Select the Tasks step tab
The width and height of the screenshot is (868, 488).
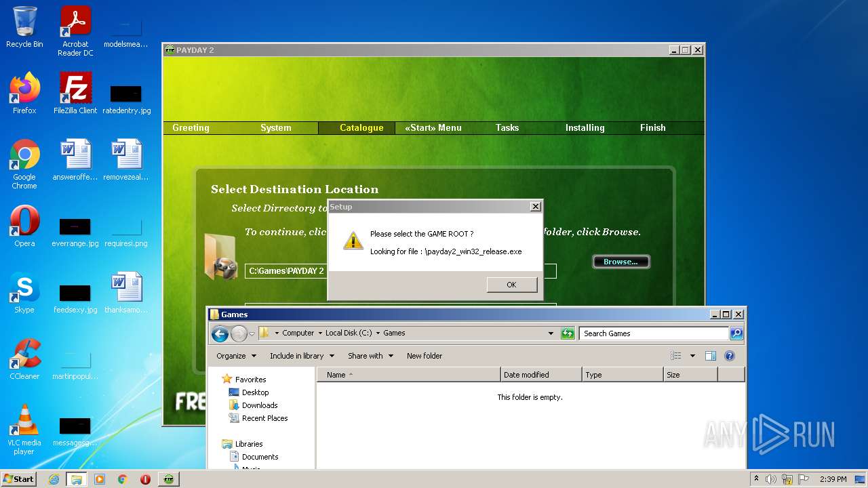(507, 127)
